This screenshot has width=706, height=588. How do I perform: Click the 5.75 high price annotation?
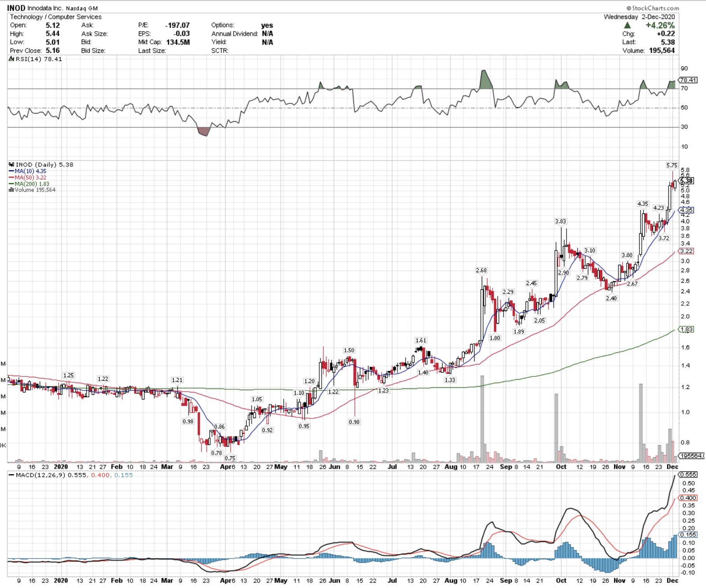[672, 165]
